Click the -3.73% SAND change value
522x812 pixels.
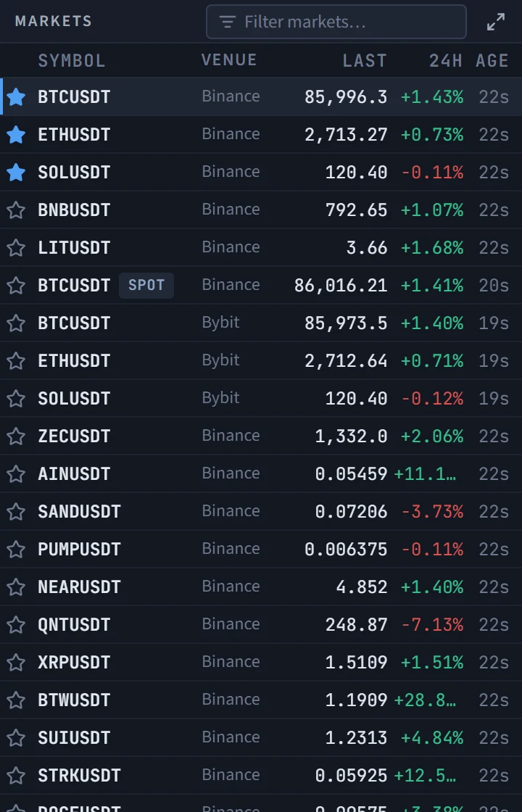click(x=432, y=512)
